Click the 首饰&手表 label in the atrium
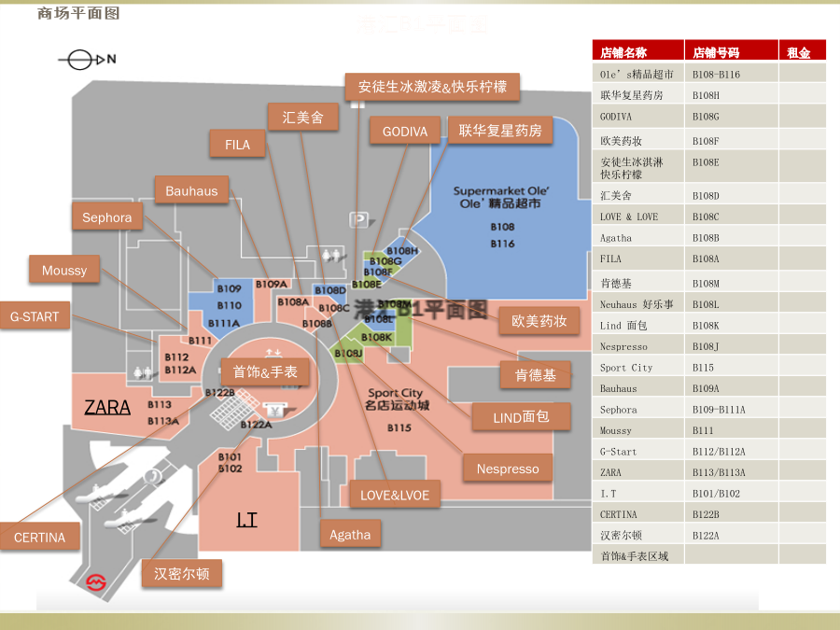This screenshot has height=630, width=840. click(265, 371)
